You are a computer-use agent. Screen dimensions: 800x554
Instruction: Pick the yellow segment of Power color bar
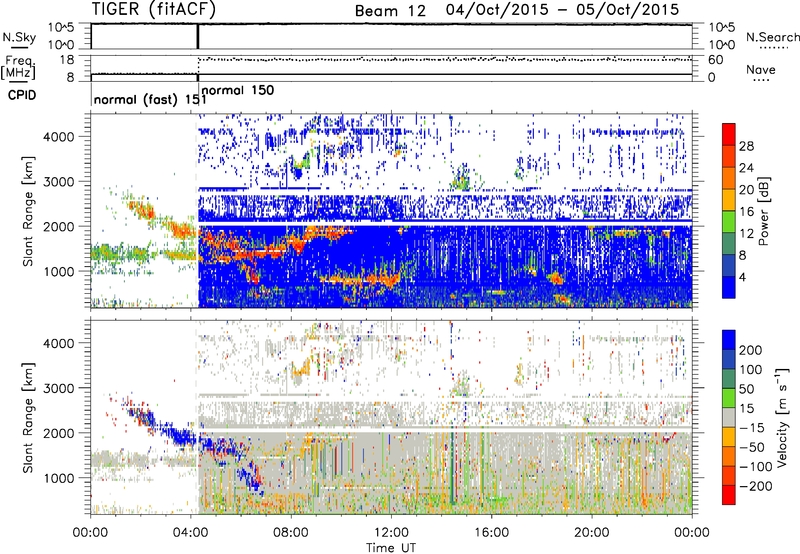[x=729, y=200]
